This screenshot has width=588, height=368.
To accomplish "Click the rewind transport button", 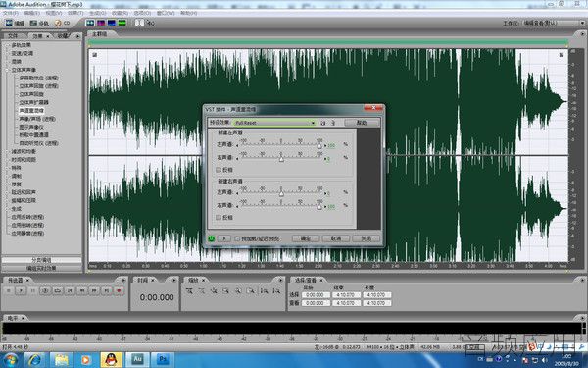I will pyautogui.click(x=82, y=290).
